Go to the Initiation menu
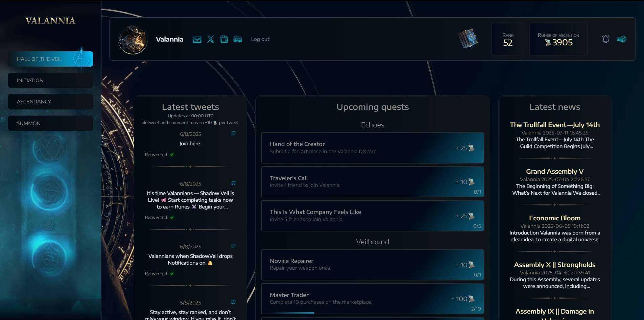644x320 pixels. [50, 80]
